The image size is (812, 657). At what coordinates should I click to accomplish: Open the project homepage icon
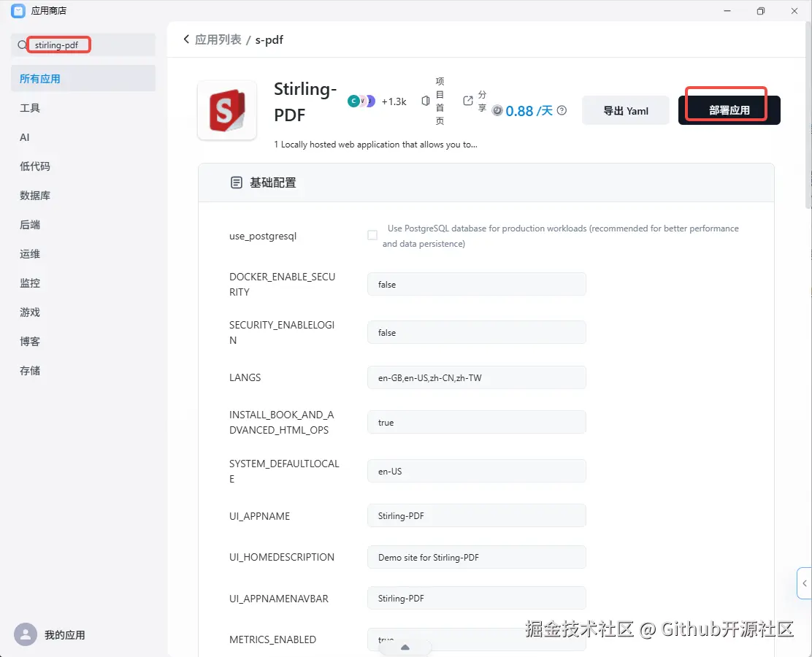click(426, 101)
